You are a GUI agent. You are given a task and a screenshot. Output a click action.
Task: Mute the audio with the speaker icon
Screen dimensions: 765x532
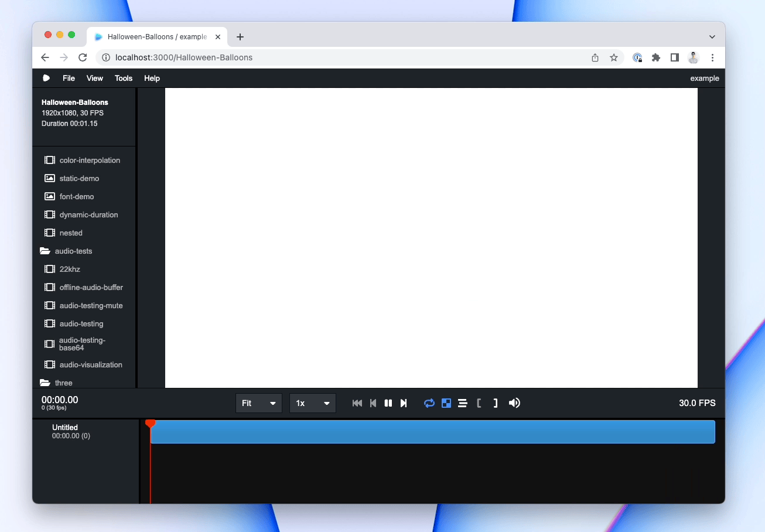coord(514,403)
